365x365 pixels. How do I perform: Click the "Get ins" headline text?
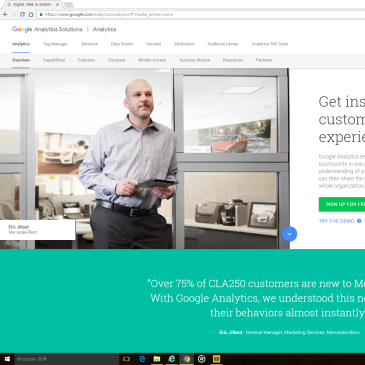(x=342, y=102)
